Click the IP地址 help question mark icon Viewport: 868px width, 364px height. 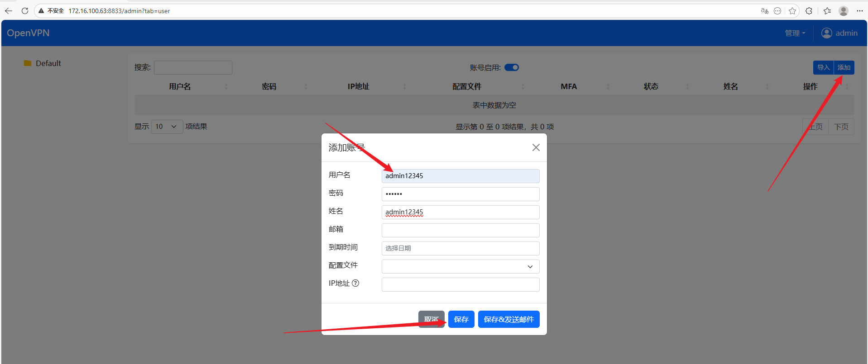355,283
